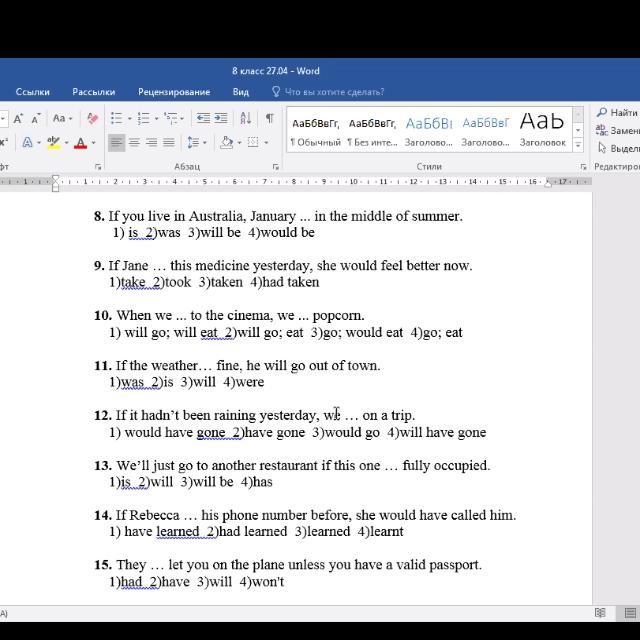Click the Найти search button
Viewport: 640px width, 640px height.
617,113
